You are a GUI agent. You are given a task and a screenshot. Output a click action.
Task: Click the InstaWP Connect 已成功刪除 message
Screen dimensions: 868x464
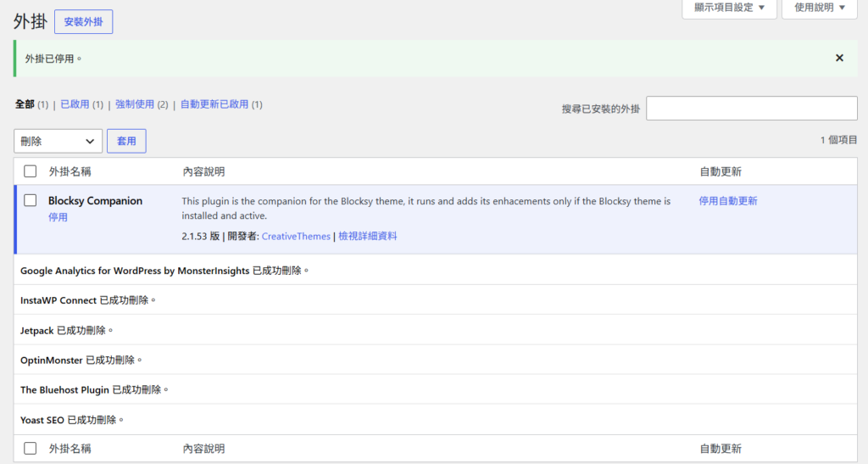pyautogui.click(x=88, y=300)
